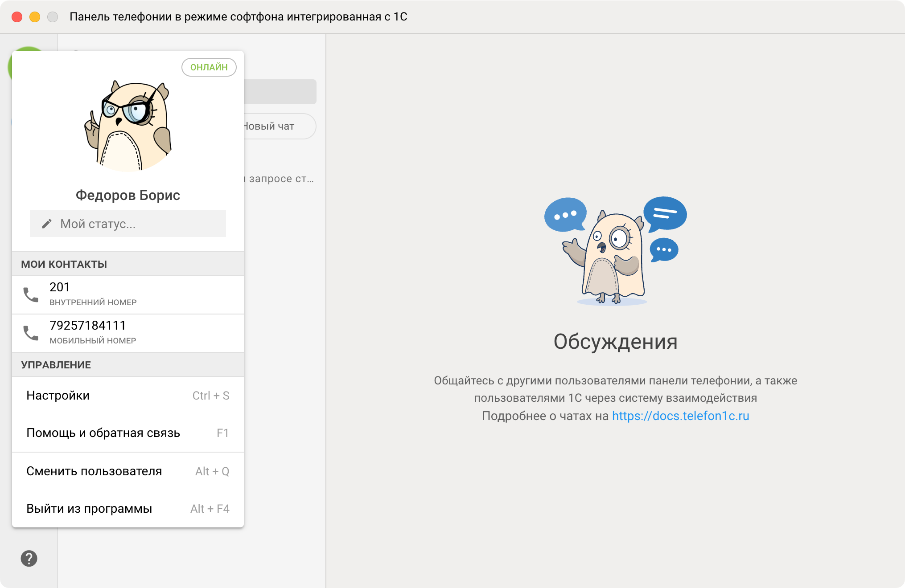
Task: Click the Мой статус input field
Action: 128,224
